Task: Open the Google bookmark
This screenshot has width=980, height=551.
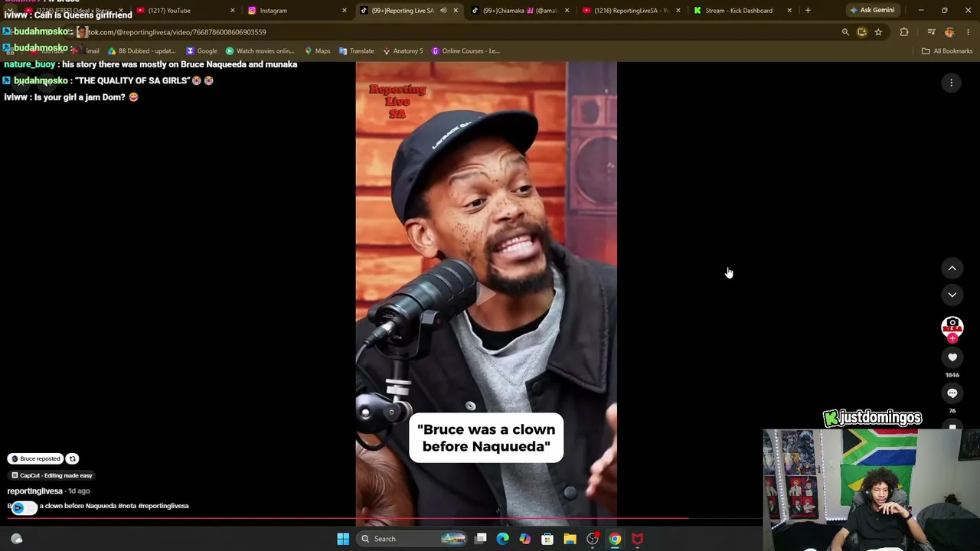Action: pos(202,51)
